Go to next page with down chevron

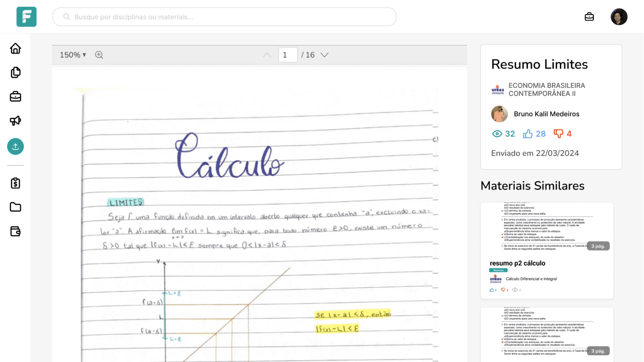[324, 55]
